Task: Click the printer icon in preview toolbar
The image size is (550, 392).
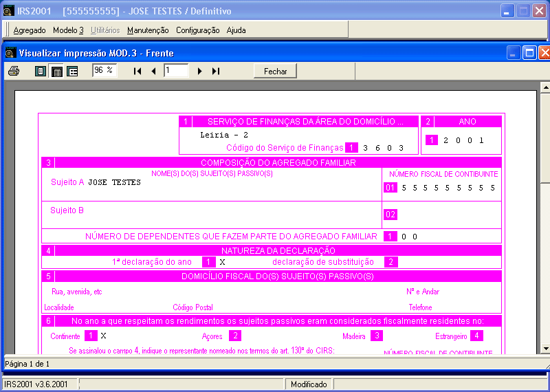Action: (x=14, y=72)
